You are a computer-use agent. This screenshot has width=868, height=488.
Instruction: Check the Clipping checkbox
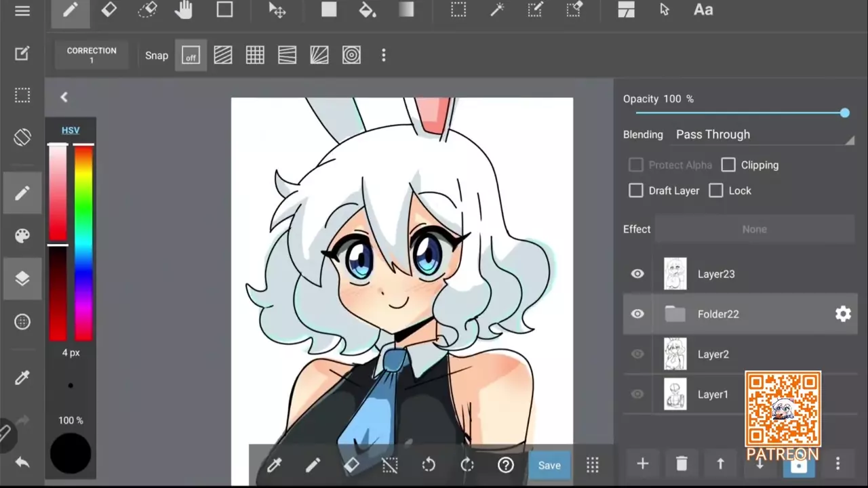728,165
